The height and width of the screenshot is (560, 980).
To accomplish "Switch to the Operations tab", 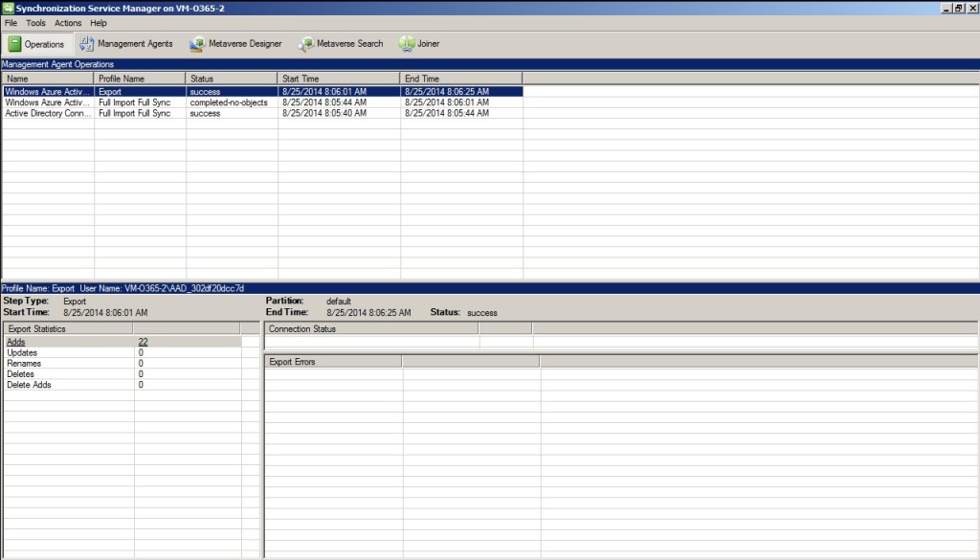I will [38, 43].
